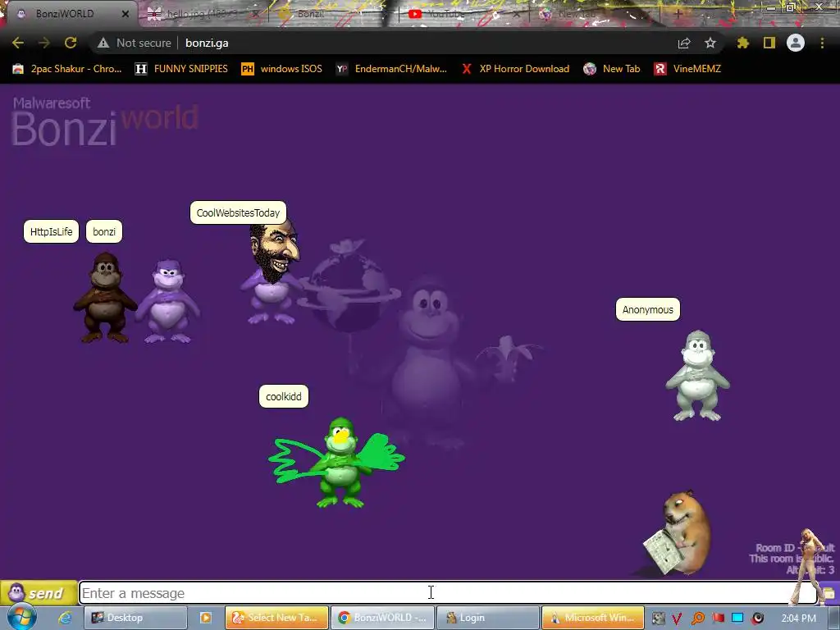Click the blue monitor tray icon
840x630 pixels.
pyautogui.click(x=737, y=619)
